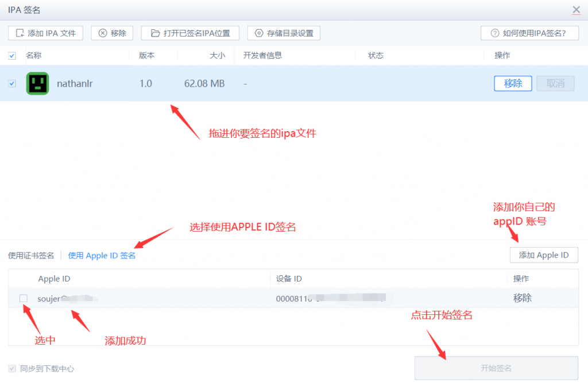
Task: Click the 名称 column header
Action: (x=34, y=56)
